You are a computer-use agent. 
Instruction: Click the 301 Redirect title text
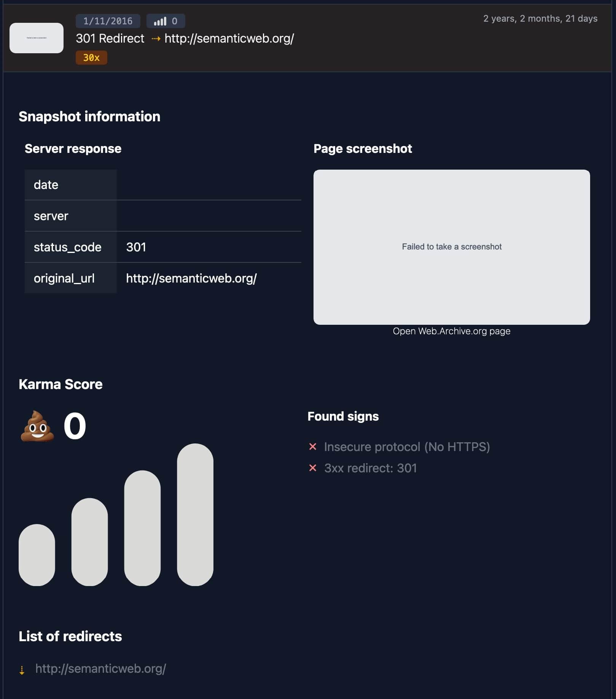(110, 38)
